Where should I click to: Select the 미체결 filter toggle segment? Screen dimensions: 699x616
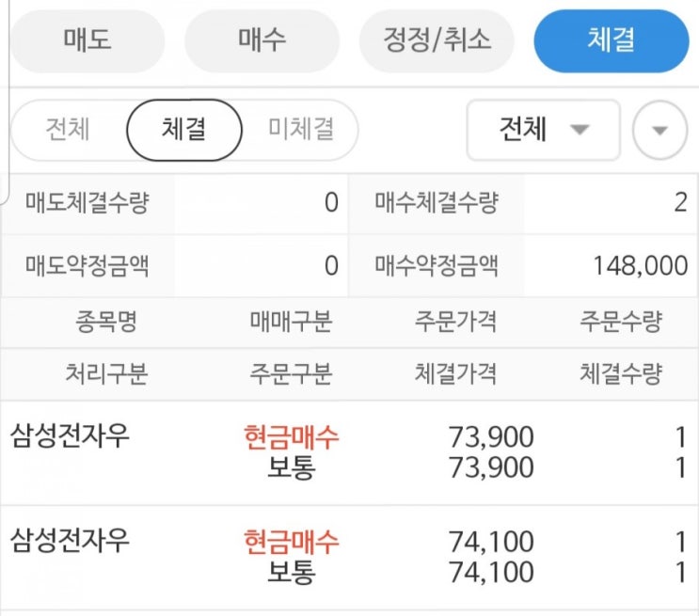coord(300,129)
